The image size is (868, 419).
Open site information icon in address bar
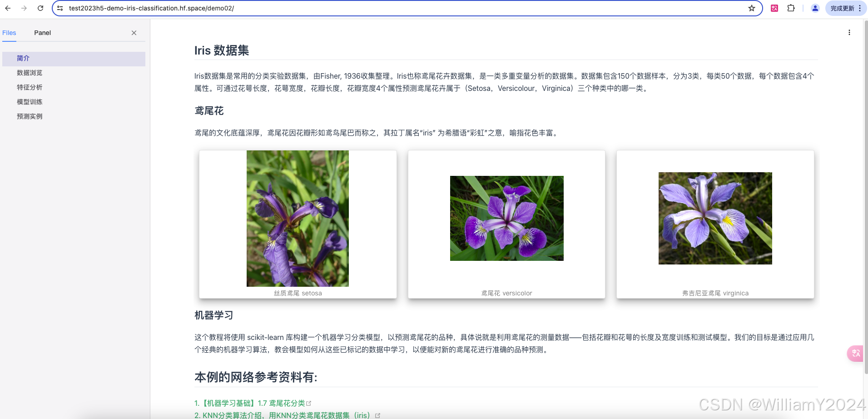click(60, 8)
